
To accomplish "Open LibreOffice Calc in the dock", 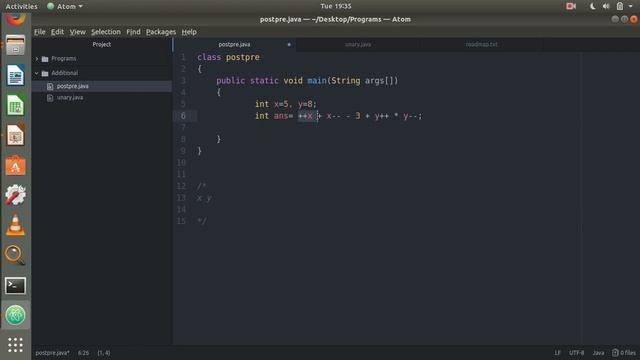I will click(16, 105).
